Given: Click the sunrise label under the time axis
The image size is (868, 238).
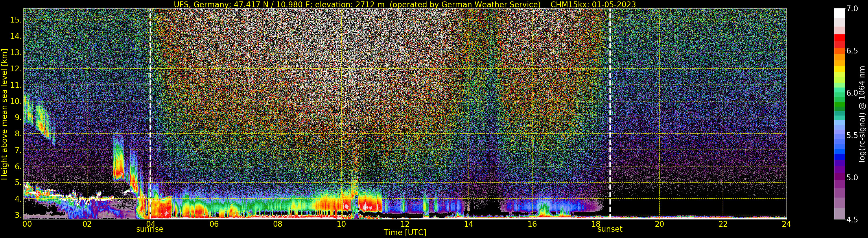Looking at the screenshot, I should coord(150,229).
